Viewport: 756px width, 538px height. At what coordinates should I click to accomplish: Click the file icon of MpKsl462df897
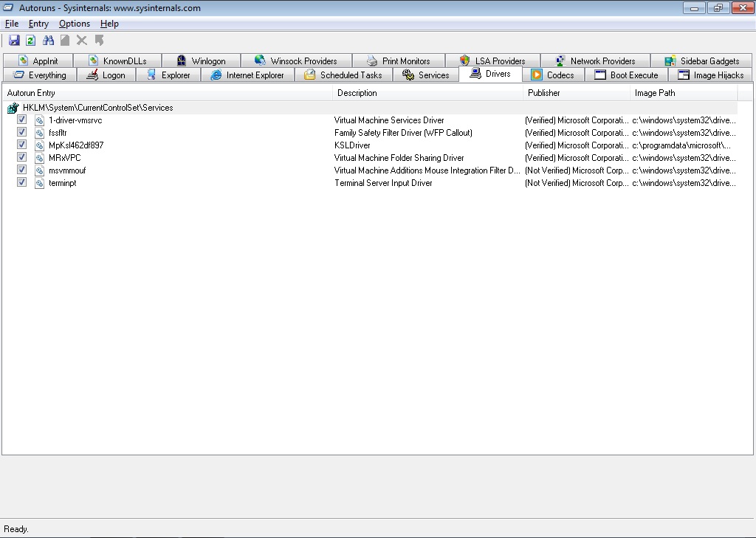click(x=39, y=145)
